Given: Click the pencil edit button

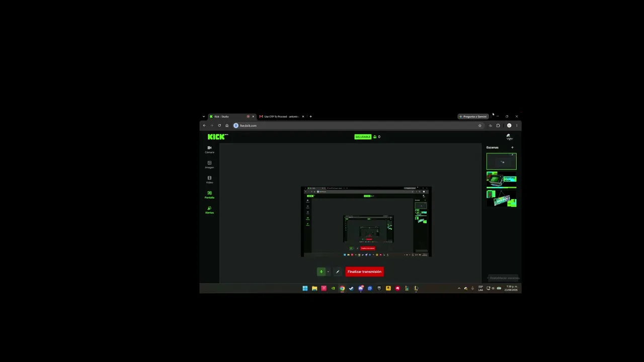Looking at the screenshot, I should tap(338, 271).
